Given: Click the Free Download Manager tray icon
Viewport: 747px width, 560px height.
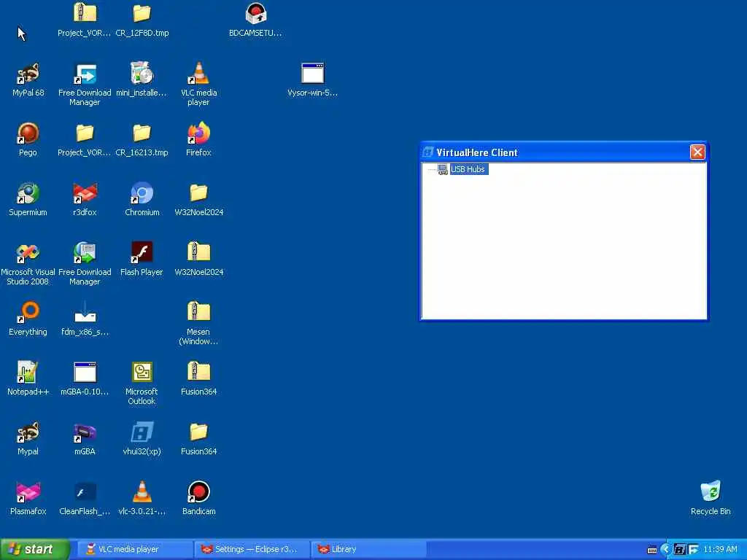Looking at the screenshot, I should pos(693,550).
